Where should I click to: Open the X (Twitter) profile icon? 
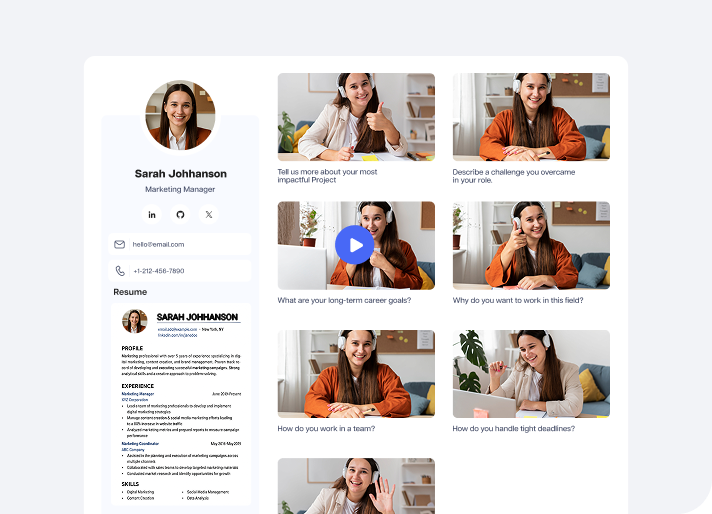pos(209,214)
